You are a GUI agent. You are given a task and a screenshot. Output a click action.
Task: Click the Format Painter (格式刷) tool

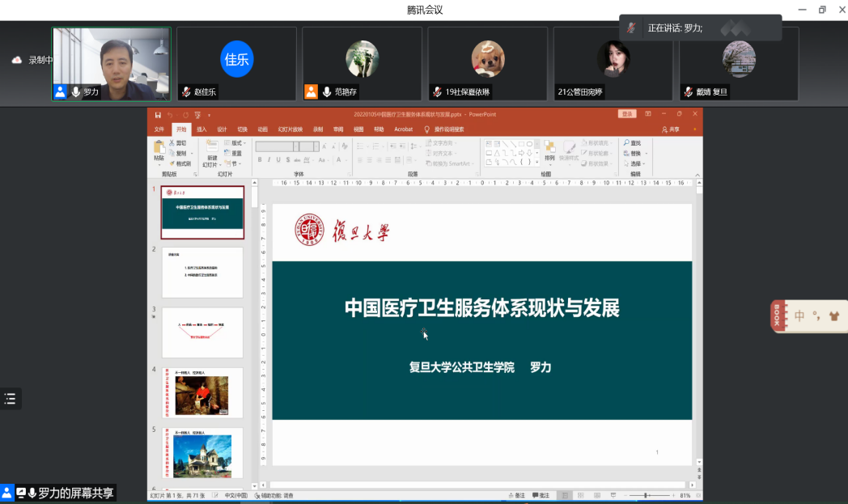pos(180,163)
